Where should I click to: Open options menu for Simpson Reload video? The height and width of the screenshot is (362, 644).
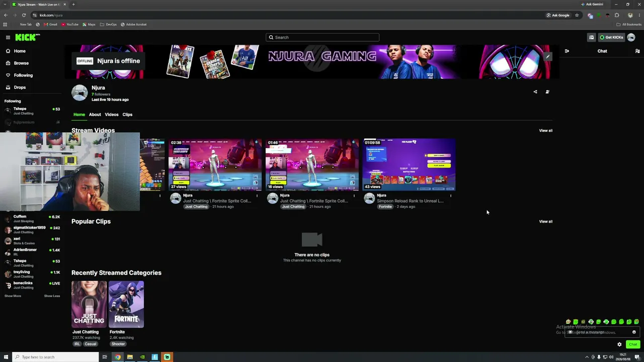tap(451, 196)
